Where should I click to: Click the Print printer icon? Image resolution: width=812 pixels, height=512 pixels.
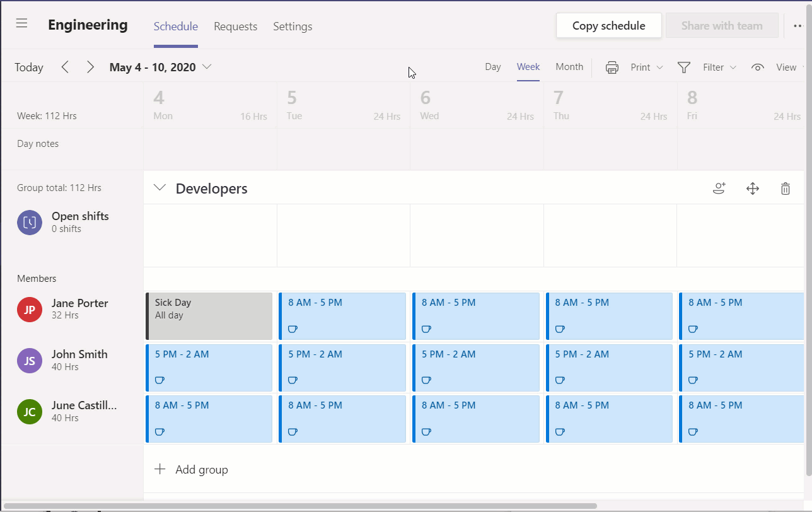[x=611, y=67]
